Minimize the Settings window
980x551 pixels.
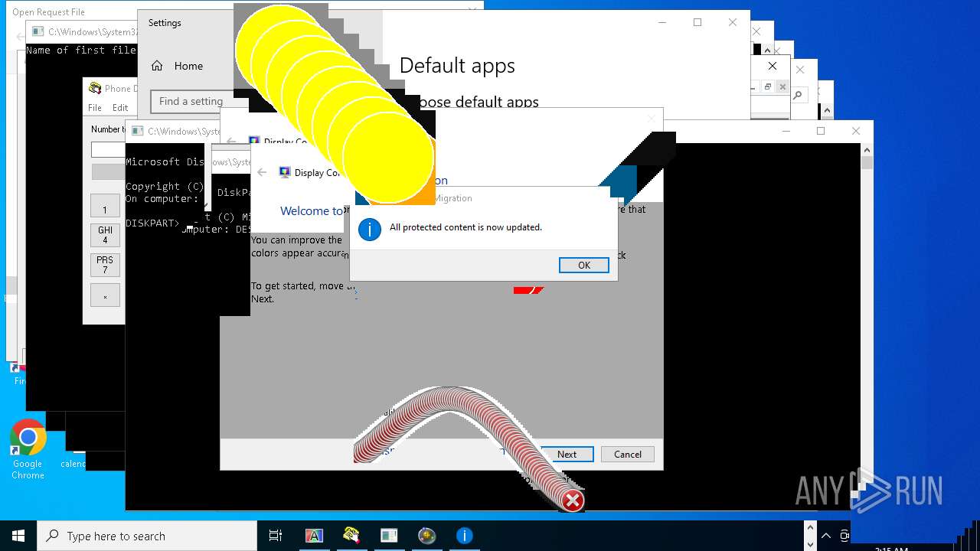pyautogui.click(x=662, y=23)
